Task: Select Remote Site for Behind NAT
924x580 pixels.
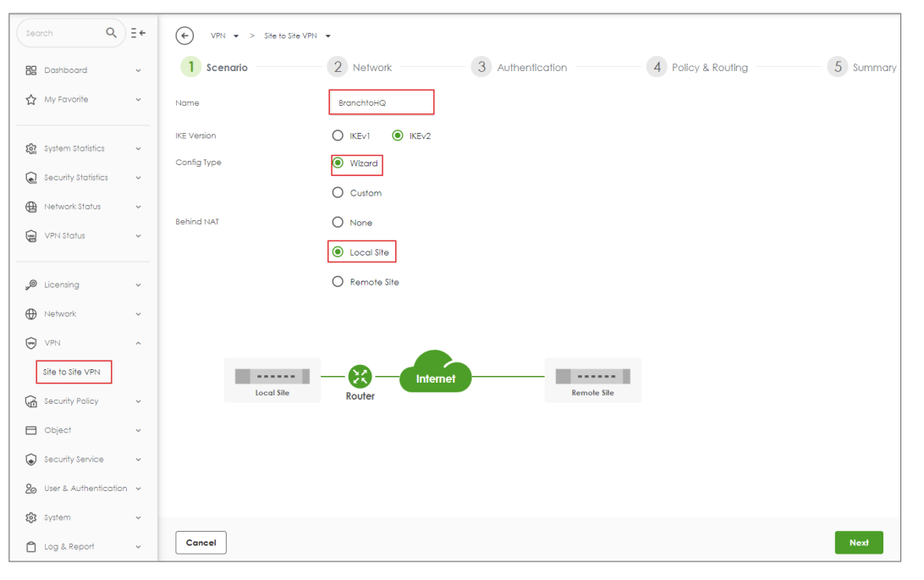Action: tap(338, 282)
